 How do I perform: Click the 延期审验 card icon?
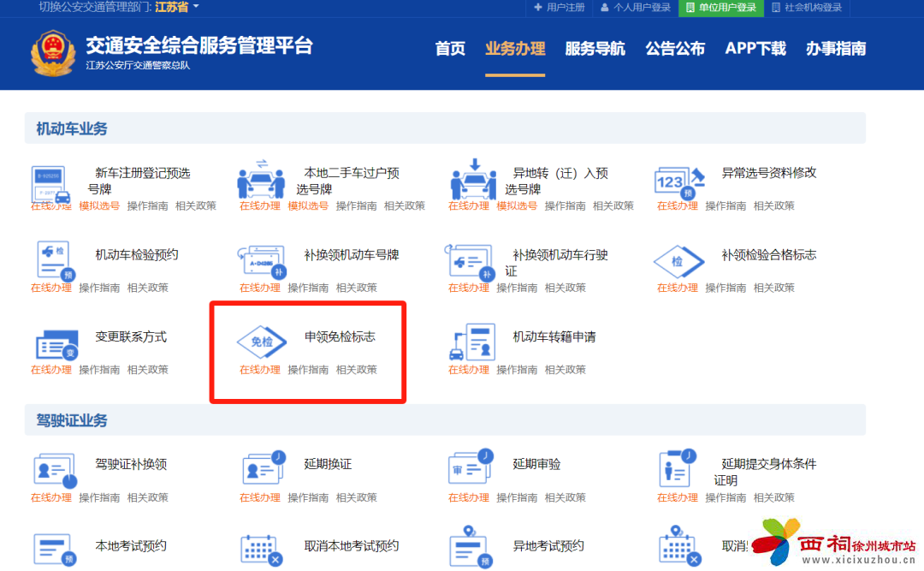point(471,467)
